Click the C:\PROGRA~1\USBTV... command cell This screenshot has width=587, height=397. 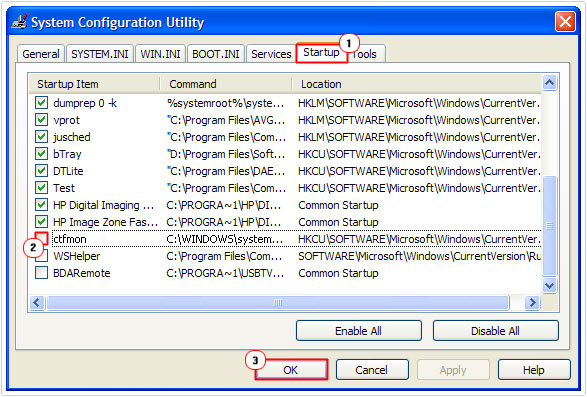tap(225, 273)
